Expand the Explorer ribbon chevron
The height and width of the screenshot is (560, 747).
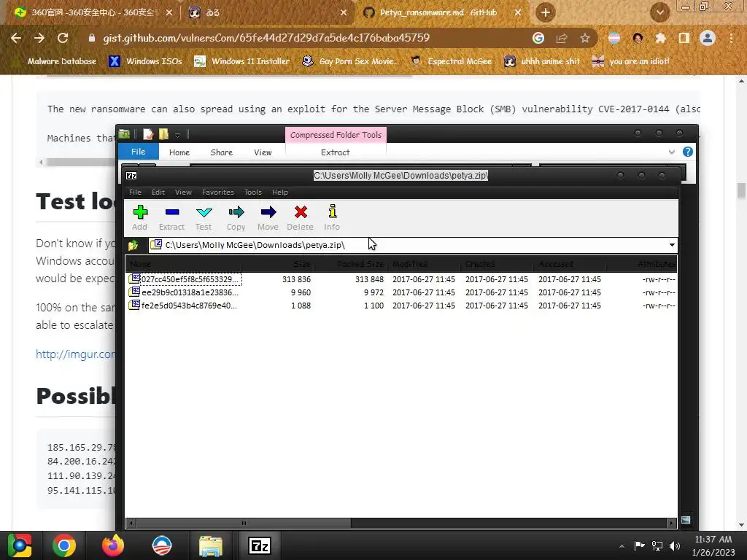coord(672,152)
